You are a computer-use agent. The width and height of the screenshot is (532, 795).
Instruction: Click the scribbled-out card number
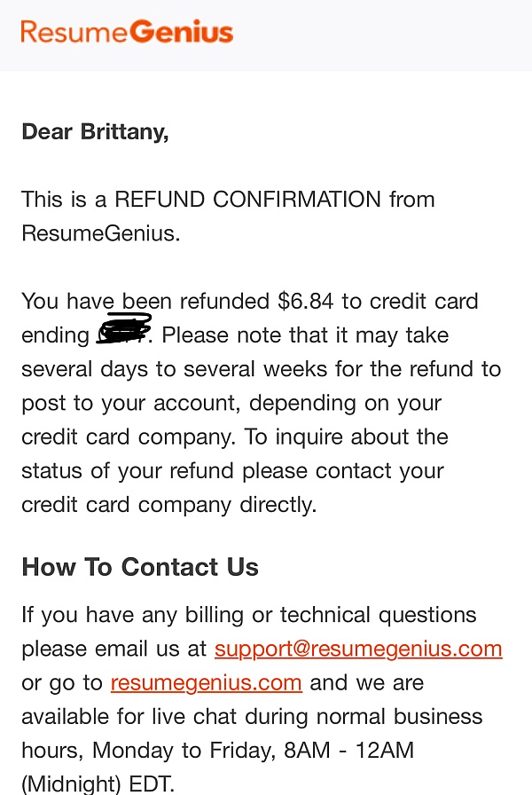pyautogui.click(x=123, y=330)
